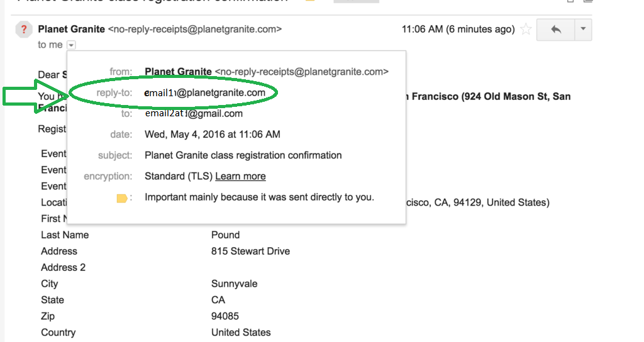Click the question mark sender avatar
The width and height of the screenshot is (644, 342).
[24, 30]
